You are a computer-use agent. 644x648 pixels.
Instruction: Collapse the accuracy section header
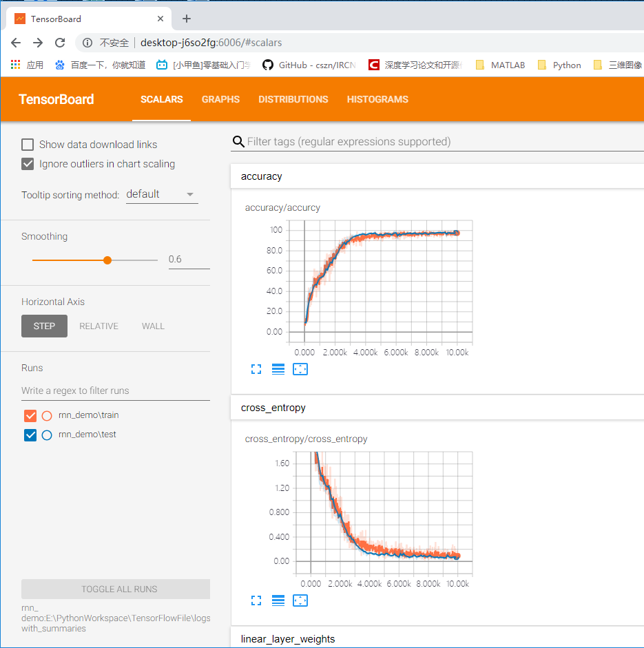click(437, 176)
